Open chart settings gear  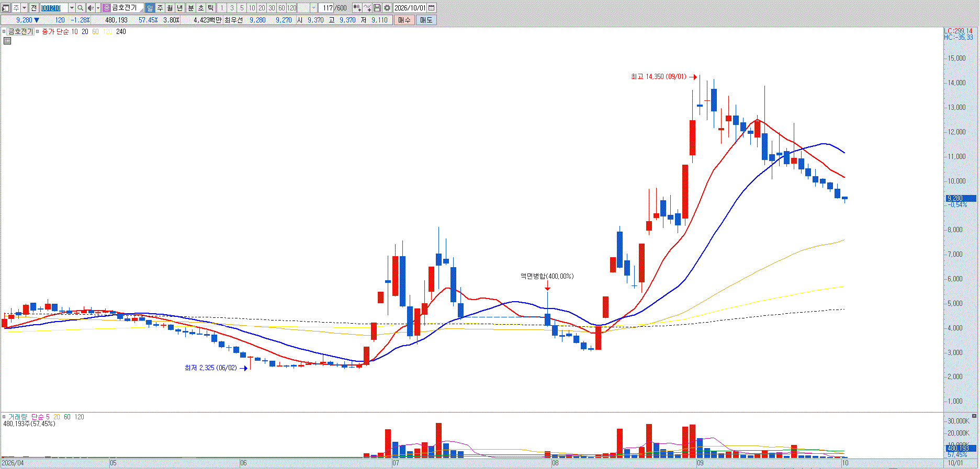(387, 8)
